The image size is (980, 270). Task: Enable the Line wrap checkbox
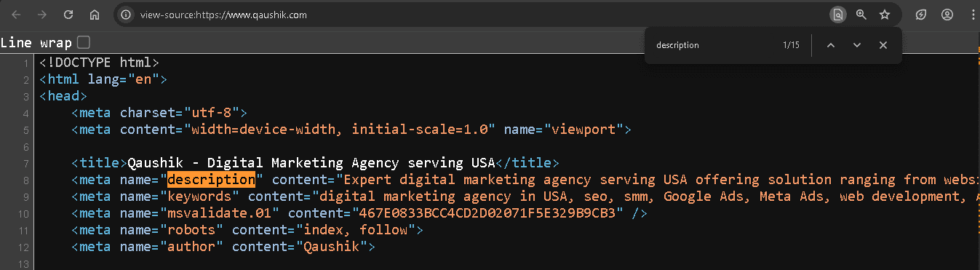(84, 42)
